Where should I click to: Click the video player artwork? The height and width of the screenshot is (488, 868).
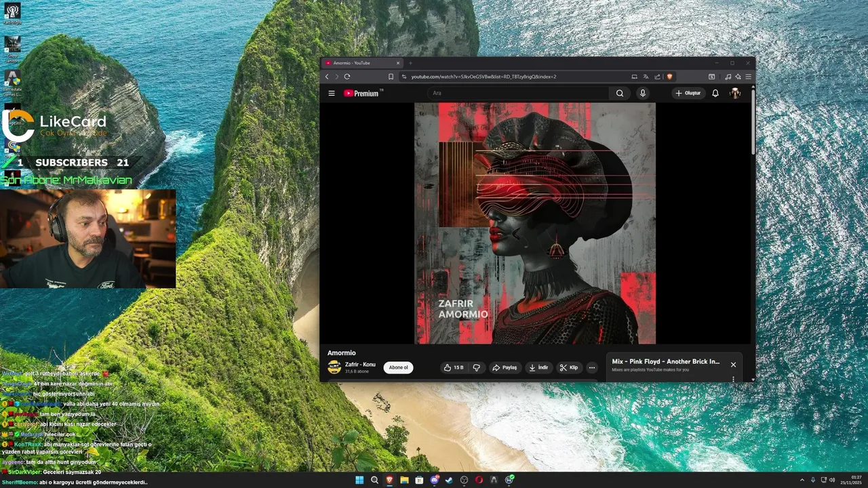coord(535,223)
